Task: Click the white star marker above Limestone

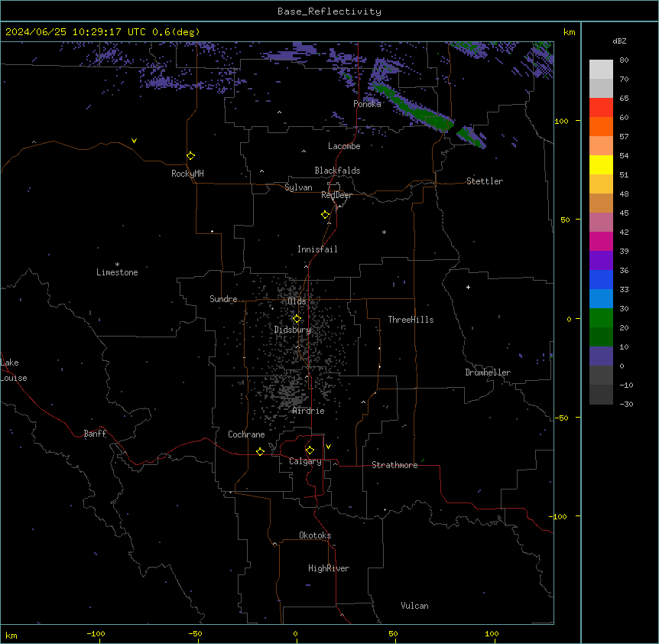Action: 117,265
